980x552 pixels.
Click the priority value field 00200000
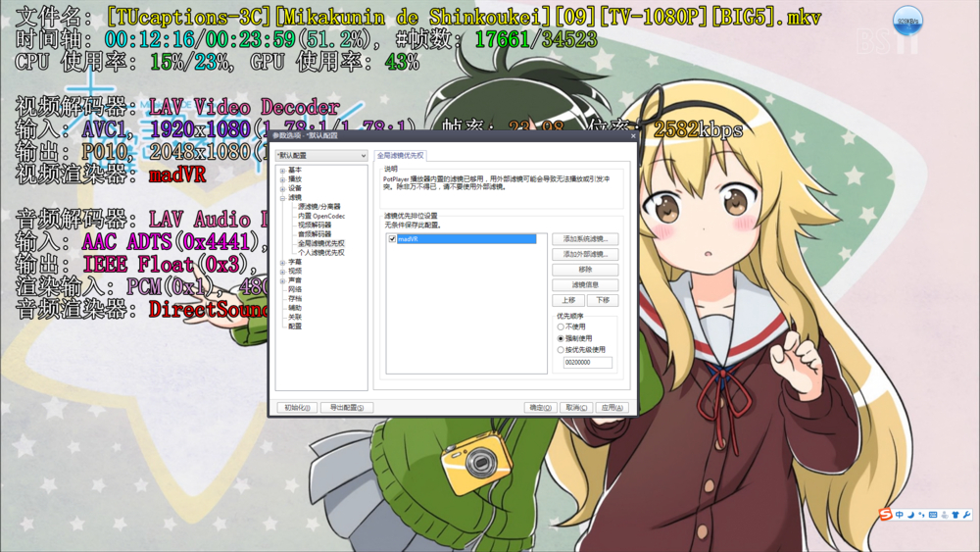point(587,363)
